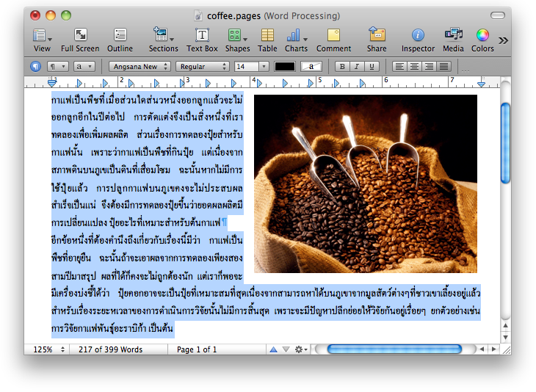Click the vertical scrollbar thumb
The image size is (536, 392).
coord(505,143)
